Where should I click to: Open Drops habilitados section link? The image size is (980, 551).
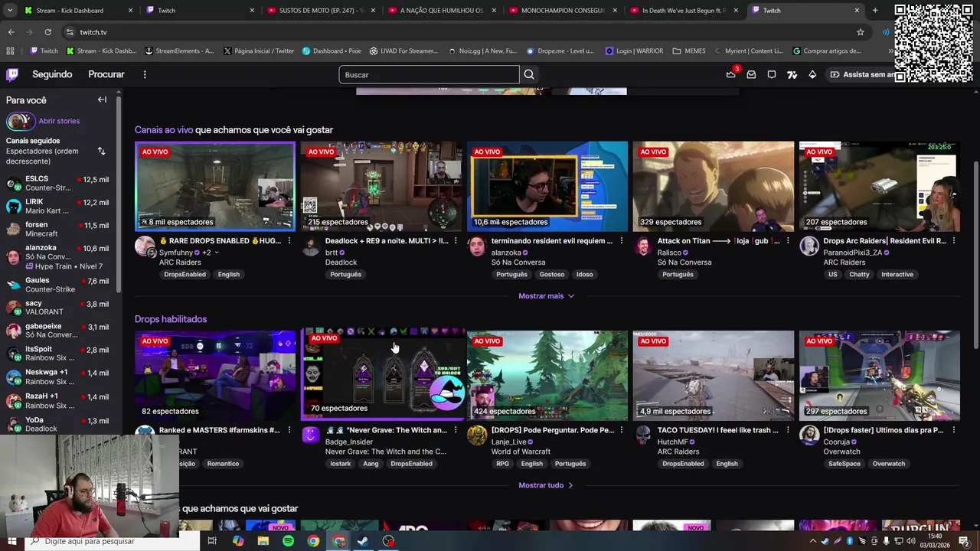(171, 319)
